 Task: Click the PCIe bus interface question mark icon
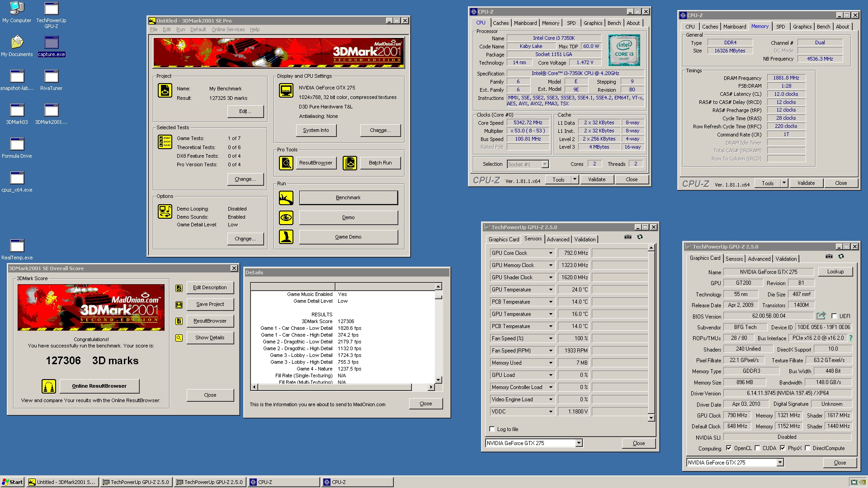(851, 338)
